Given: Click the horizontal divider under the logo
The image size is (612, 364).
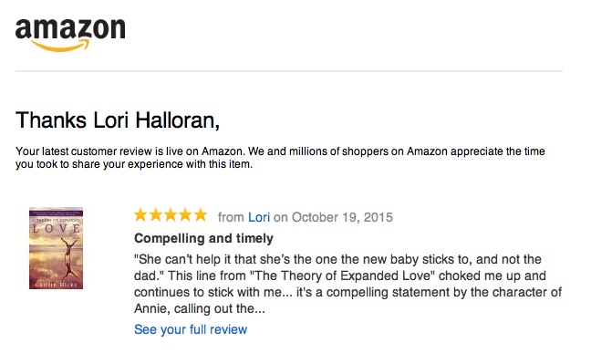Looking at the screenshot, I should point(289,71).
